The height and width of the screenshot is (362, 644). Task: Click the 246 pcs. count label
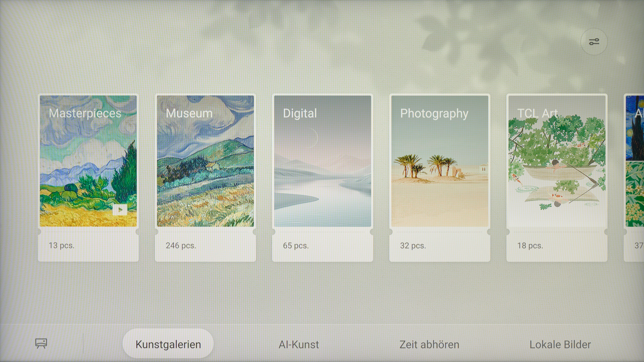(181, 245)
